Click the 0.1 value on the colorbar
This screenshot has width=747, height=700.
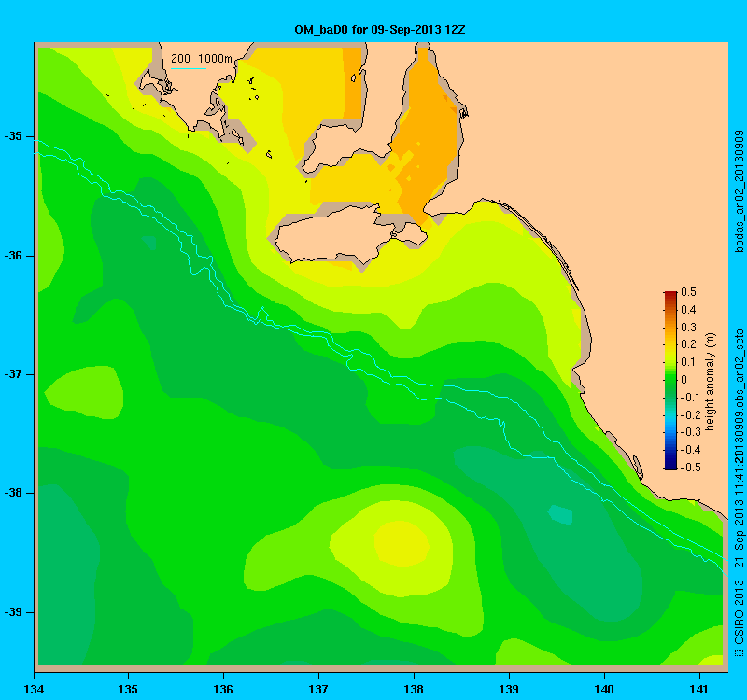click(688, 362)
